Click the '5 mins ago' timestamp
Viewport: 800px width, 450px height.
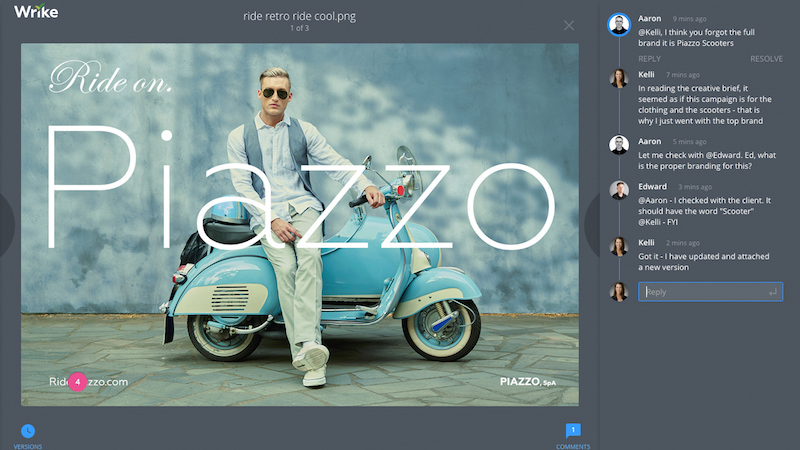pos(689,142)
